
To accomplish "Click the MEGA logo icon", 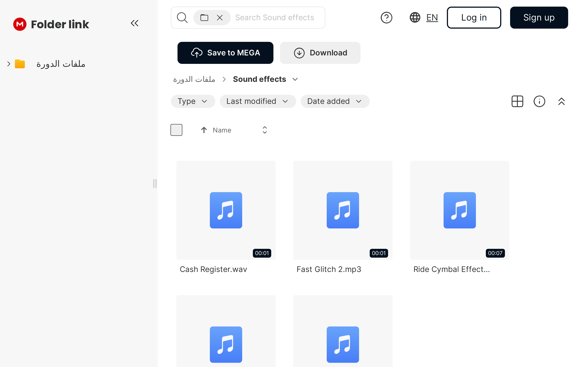I will (20, 24).
